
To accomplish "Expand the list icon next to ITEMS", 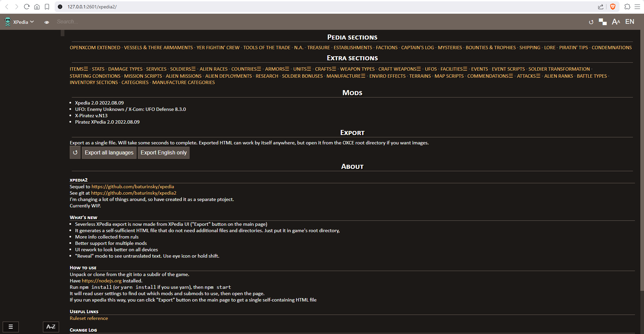I will [x=86, y=69].
